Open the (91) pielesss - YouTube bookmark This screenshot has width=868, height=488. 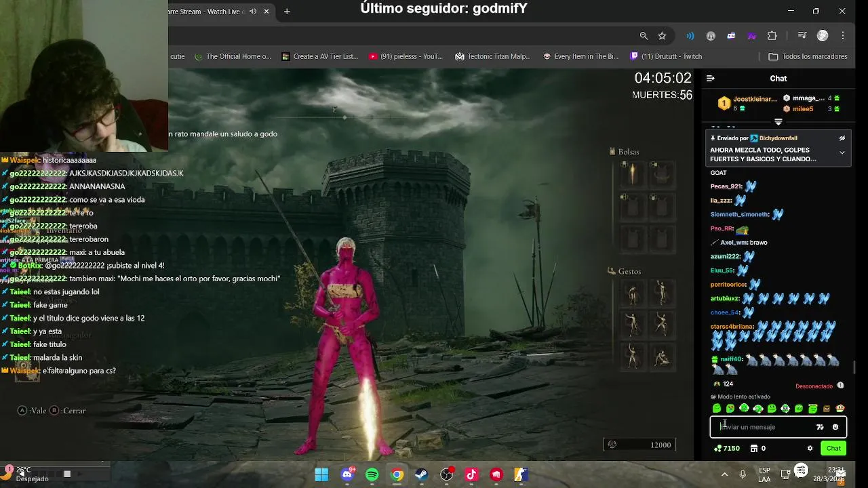(406, 56)
